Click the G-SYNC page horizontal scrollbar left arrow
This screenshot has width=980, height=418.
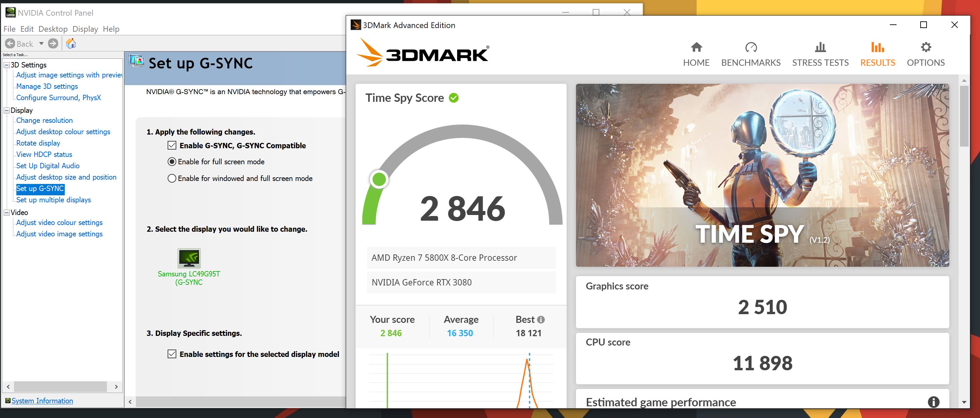coord(130,402)
